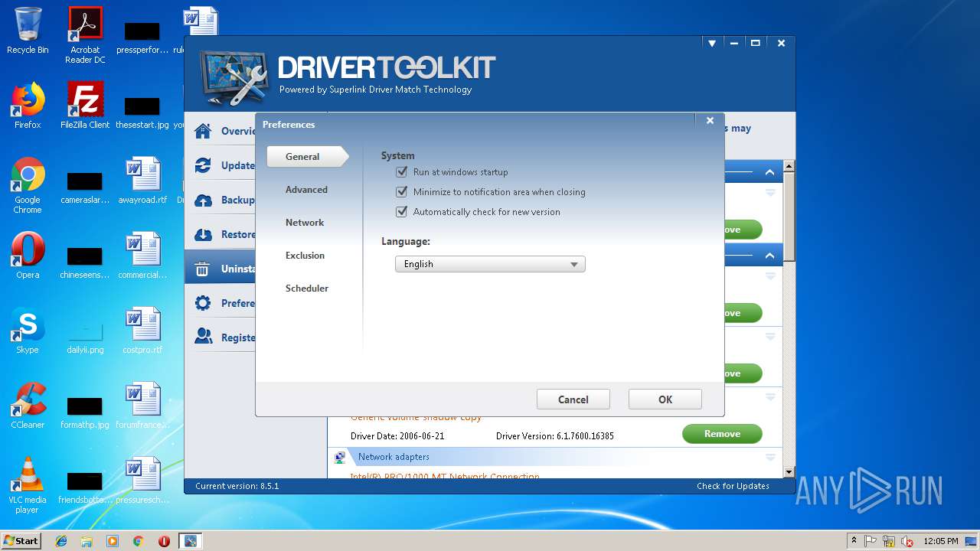Toggle Automatically check for new version
This screenshot has width=980, height=551.
[x=401, y=212]
